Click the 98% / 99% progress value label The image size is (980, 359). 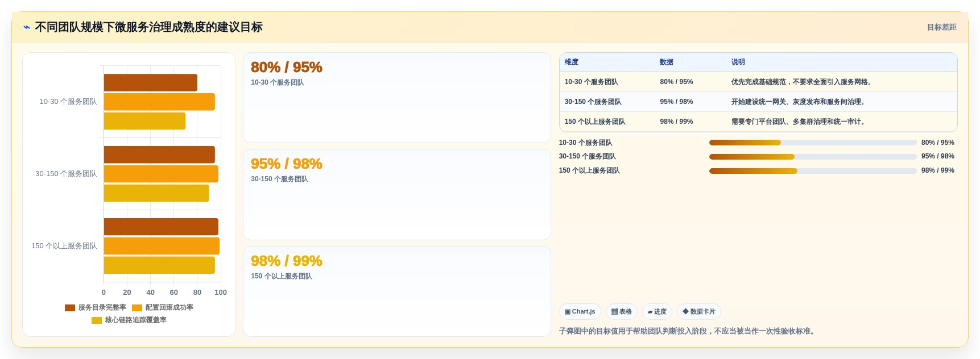coord(938,170)
